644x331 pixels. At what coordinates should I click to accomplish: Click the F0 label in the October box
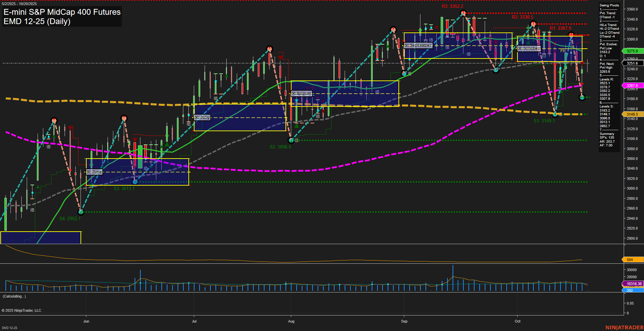click(562, 50)
